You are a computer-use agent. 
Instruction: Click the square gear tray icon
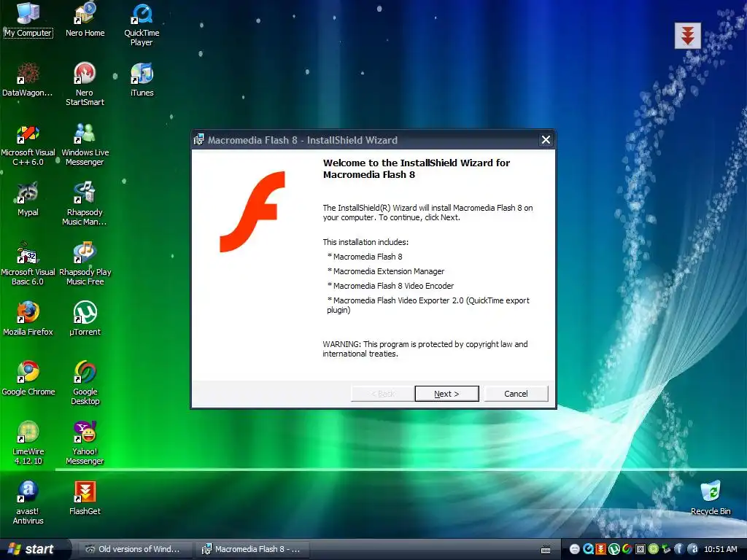tap(640, 549)
